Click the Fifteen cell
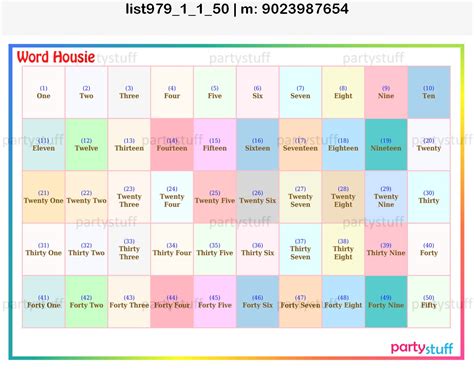474x370 pixels. point(215,145)
